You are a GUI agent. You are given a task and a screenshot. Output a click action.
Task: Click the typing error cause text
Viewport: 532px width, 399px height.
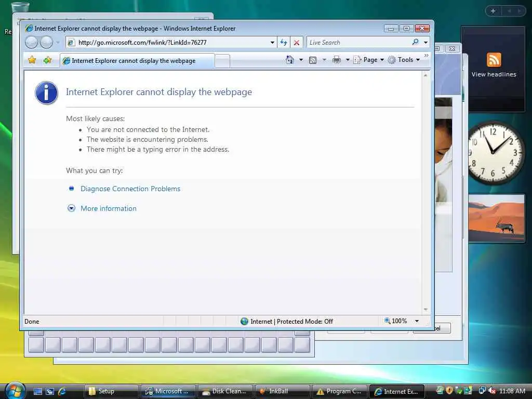[158, 149]
